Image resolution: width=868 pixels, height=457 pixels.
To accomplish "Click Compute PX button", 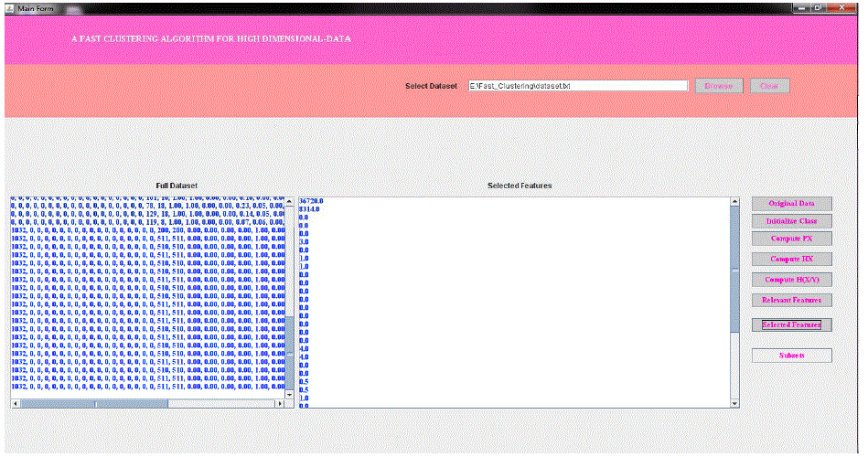I will (x=791, y=239).
